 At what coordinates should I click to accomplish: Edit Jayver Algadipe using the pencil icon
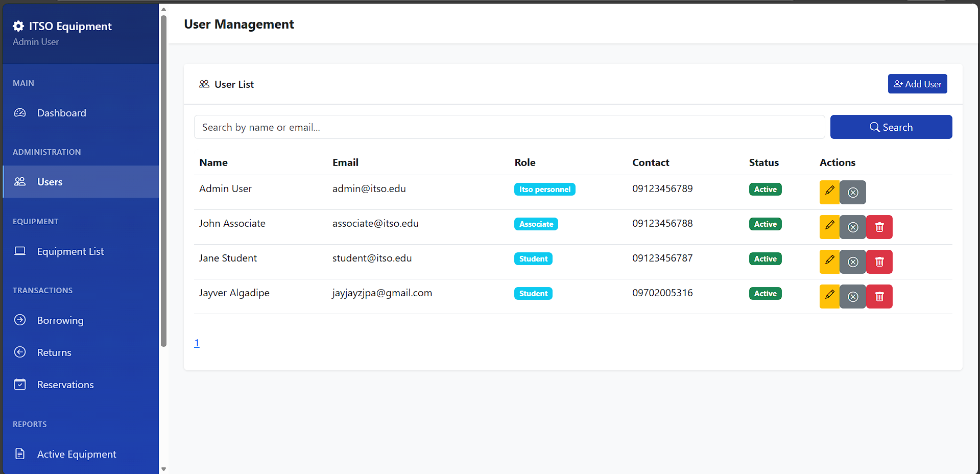click(x=829, y=296)
